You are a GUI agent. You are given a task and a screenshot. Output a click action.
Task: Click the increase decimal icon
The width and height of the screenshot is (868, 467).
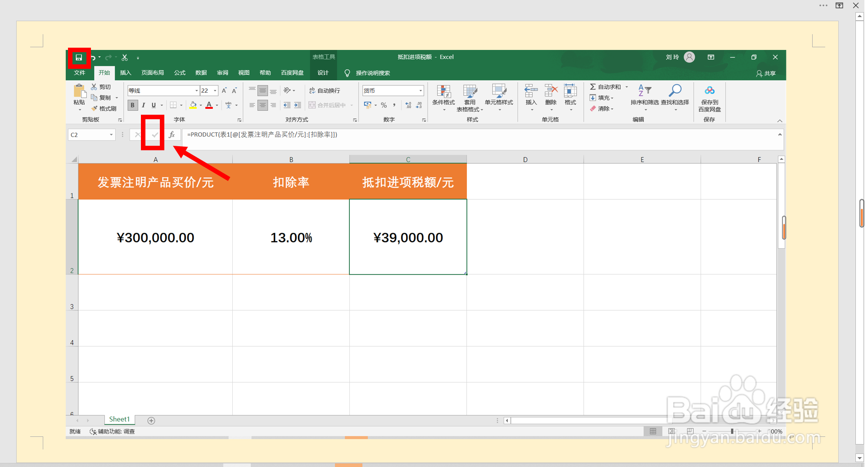pos(408,105)
